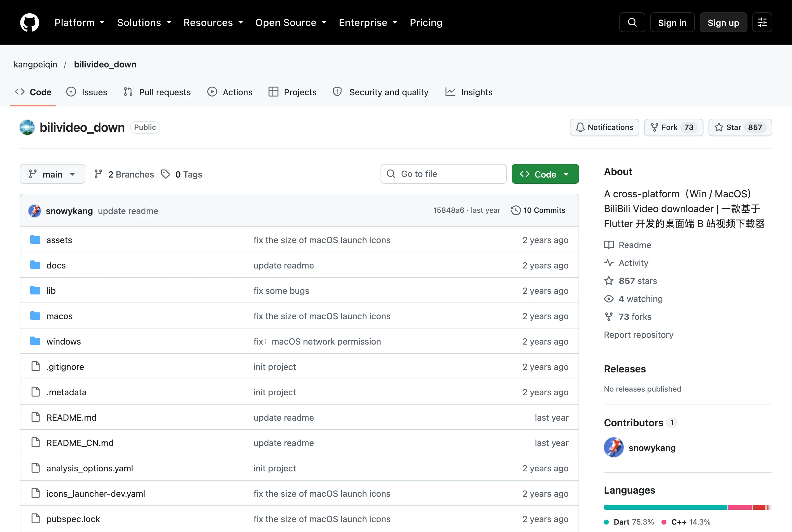The image size is (792, 532).
Task: Click the docs folder icon
Action: click(x=35, y=265)
